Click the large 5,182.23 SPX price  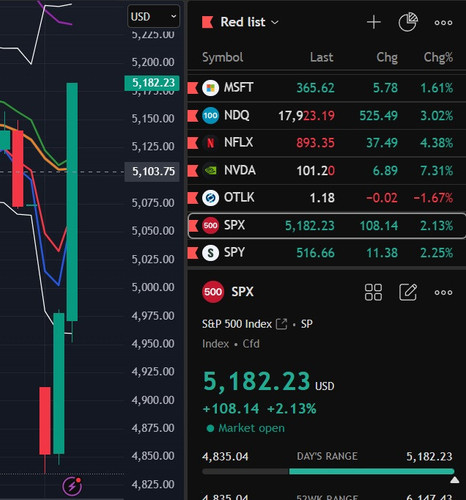click(x=256, y=381)
